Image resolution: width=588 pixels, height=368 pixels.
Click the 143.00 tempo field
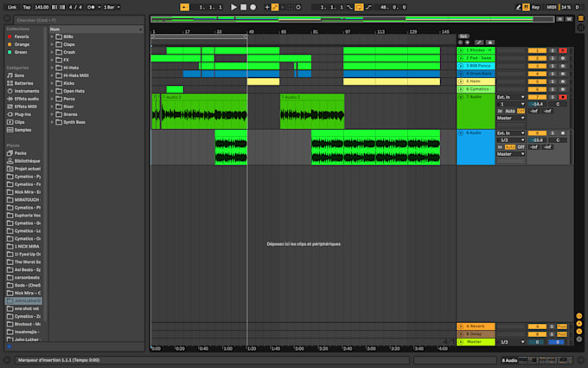pyautogui.click(x=42, y=7)
